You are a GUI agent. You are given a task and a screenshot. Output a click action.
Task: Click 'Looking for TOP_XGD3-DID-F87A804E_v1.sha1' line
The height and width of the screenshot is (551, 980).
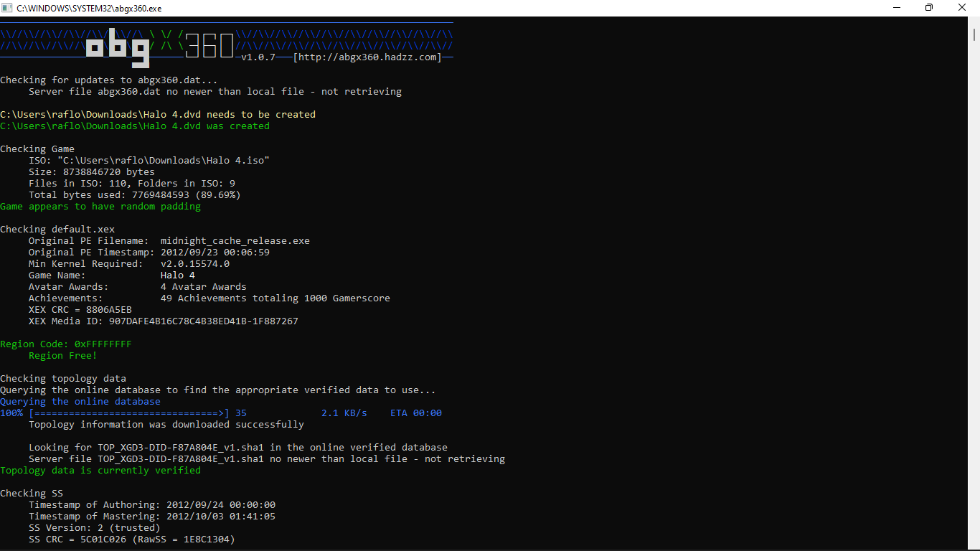tap(238, 448)
